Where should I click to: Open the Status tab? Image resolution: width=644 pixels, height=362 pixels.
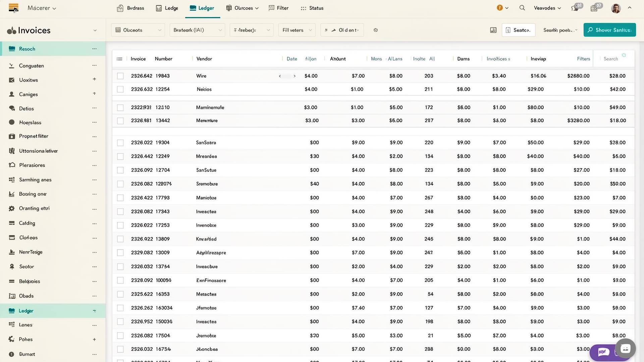pos(312,8)
